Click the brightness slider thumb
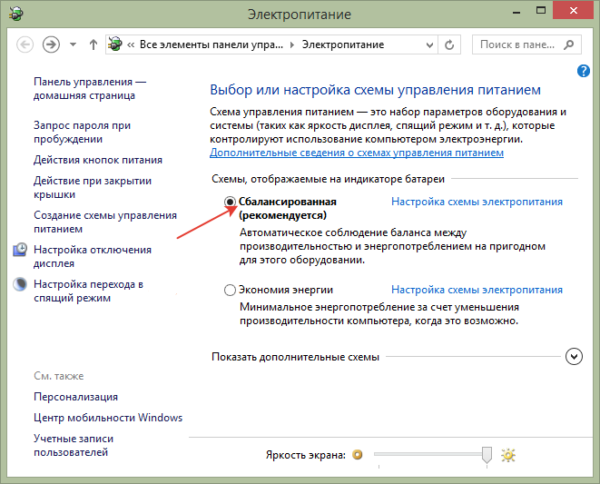The height and width of the screenshot is (484, 600). 487,455
